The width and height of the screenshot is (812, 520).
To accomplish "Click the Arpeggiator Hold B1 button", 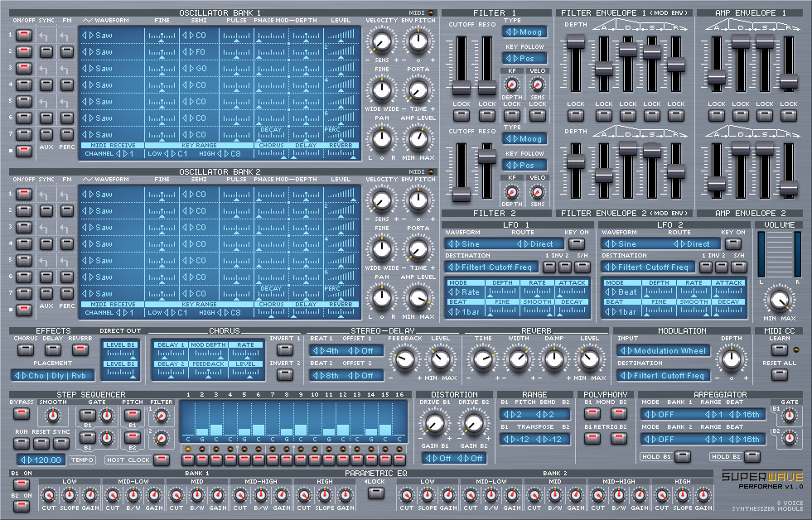I will (x=683, y=457).
